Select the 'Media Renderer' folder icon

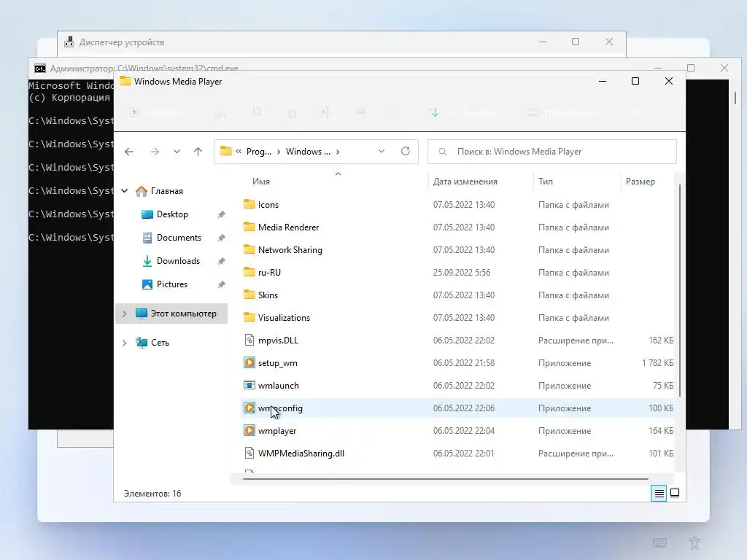249,227
